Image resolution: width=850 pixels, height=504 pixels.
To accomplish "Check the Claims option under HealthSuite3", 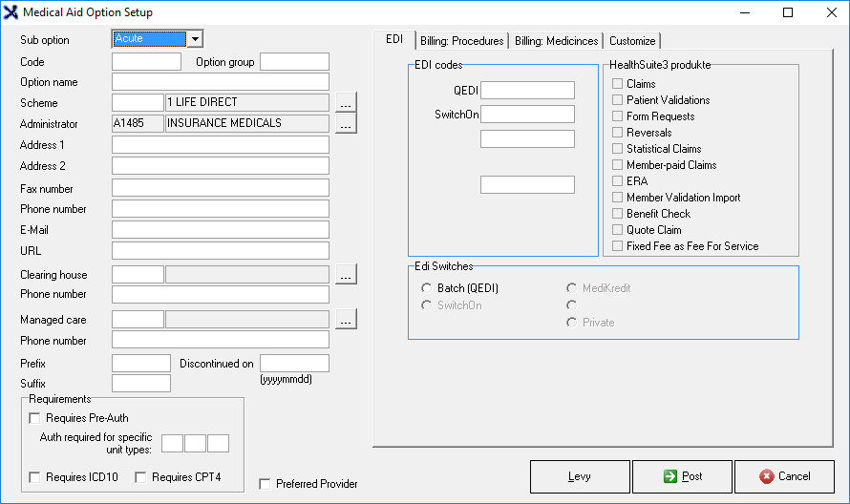I will tap(618, 84).
